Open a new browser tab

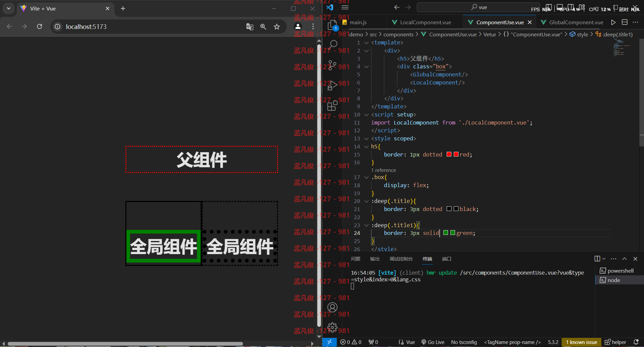[x=123, y=8]
